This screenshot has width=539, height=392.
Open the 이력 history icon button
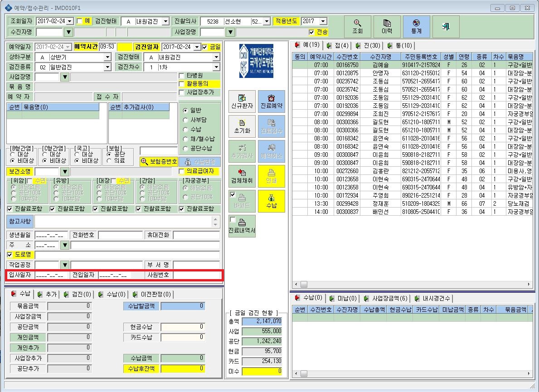click(x=387, y=26)
